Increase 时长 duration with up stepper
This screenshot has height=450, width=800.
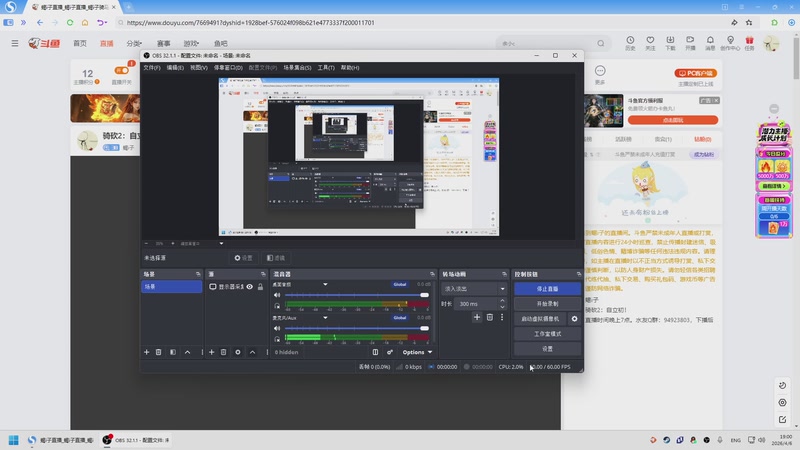click(x=503, y=301)
